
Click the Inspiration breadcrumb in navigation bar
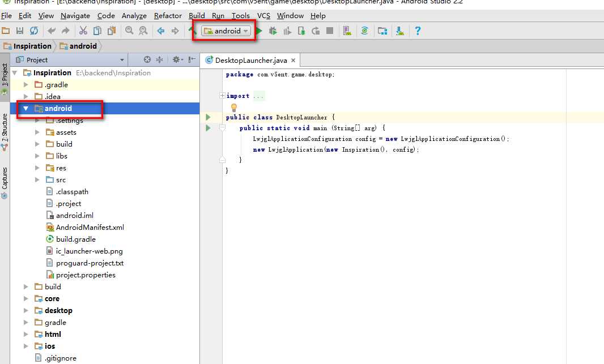pyautogui.click(x=33, y=46)
